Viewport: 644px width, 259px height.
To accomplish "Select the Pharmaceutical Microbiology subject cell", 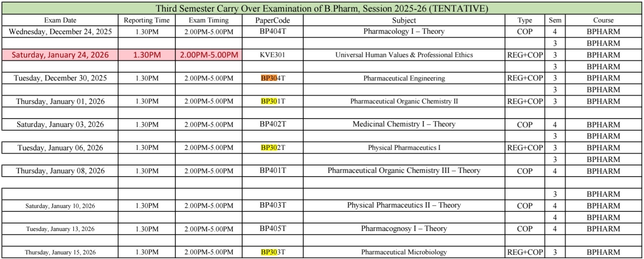I will [404, 252].
